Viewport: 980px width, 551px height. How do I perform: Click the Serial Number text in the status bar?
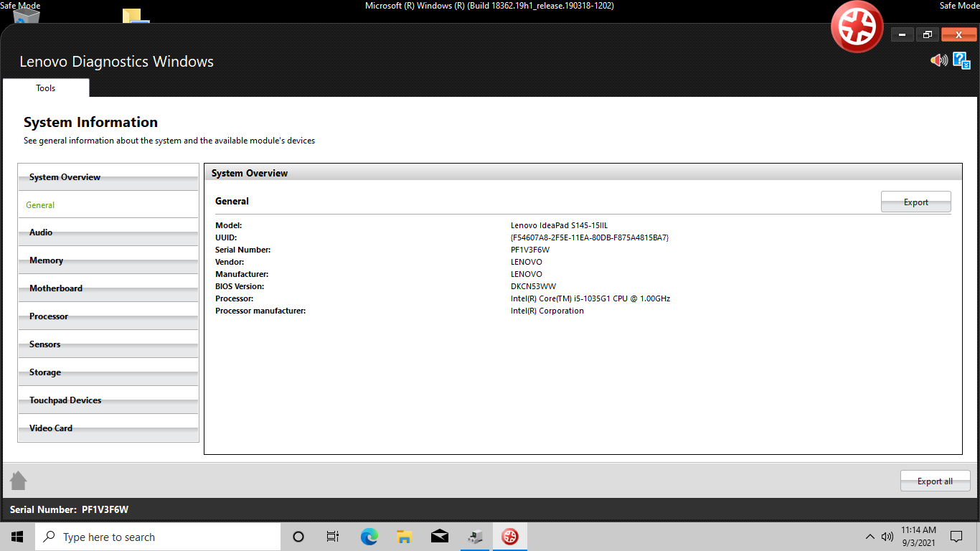[69, 509]
